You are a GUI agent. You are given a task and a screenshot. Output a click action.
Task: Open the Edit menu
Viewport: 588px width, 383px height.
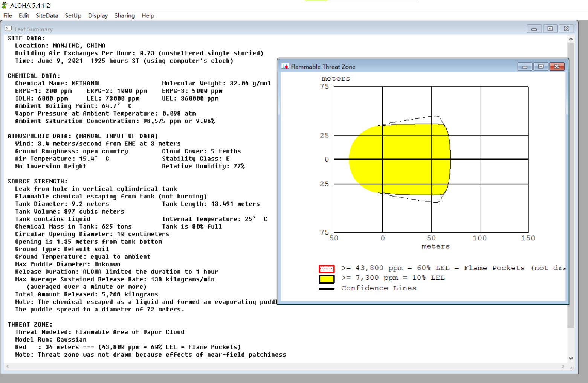pyautogui.click(x=24, y=15)
